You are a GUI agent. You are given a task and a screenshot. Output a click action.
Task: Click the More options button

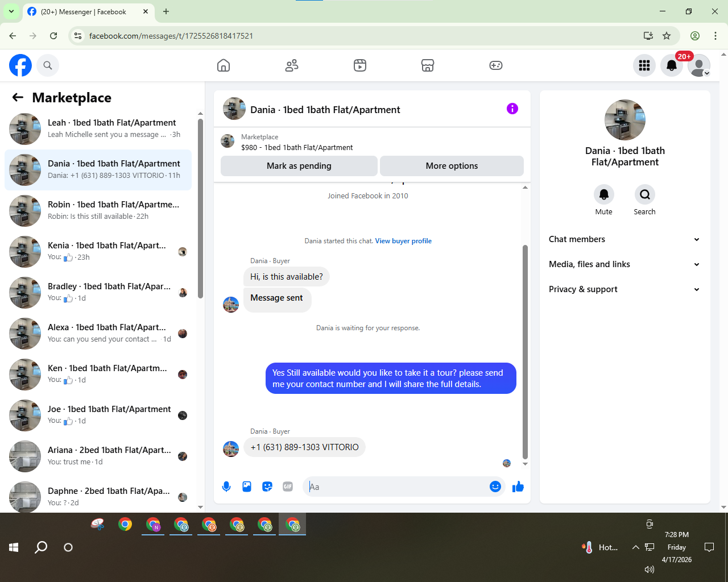pos(452,166)
